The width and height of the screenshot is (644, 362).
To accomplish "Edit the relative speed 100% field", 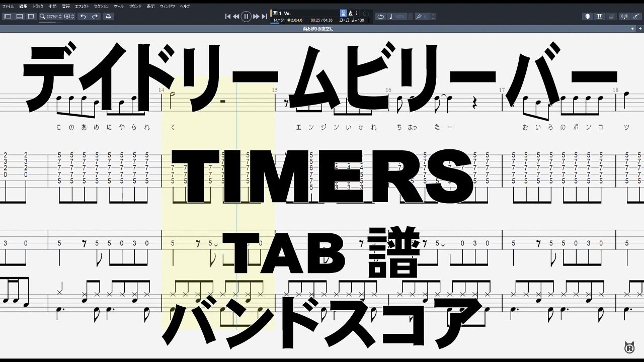I will pos(400,17).
